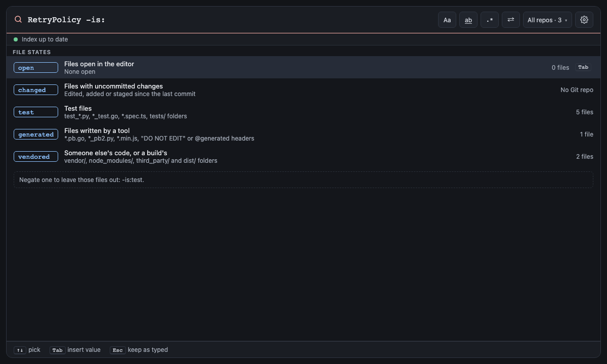
Task: Select the generated file state tag
Action: [x=36, y=134]
